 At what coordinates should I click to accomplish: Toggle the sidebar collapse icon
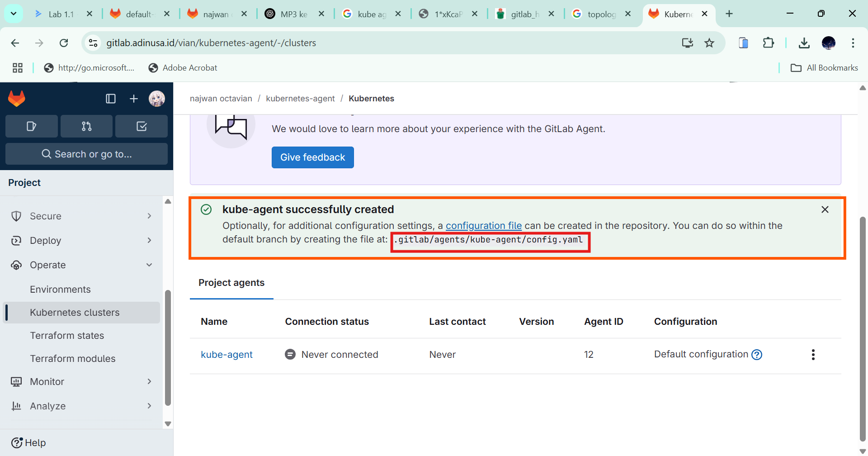click(111, 99)
